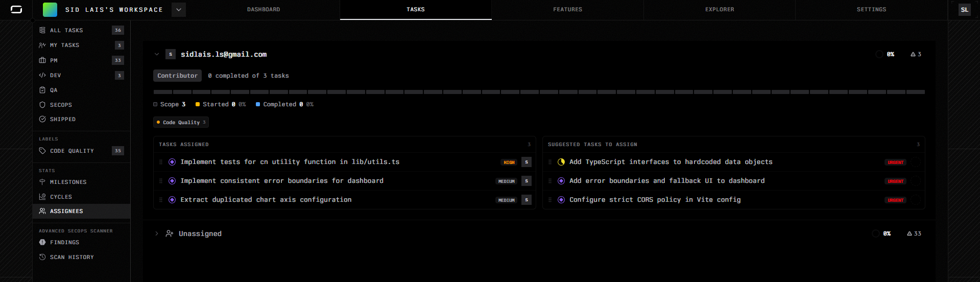Screen dimensions: 980x282
Task: Open the Scan History page
Action: (71, 257)
